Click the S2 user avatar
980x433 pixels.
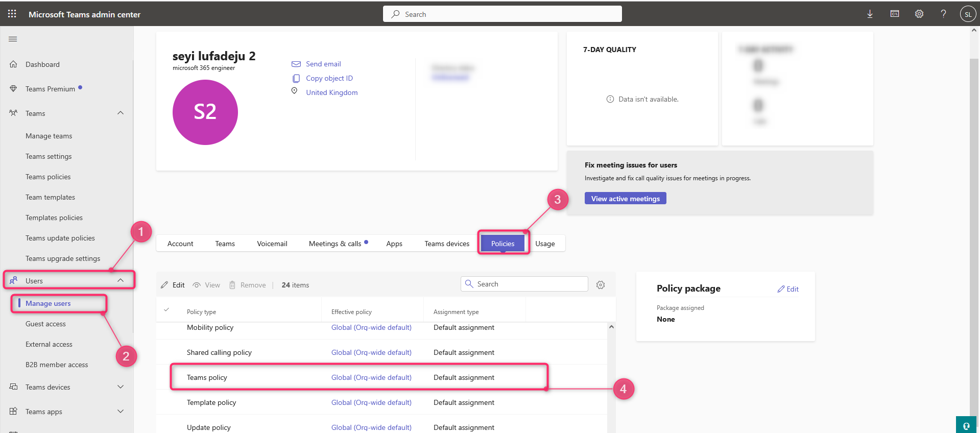coord(205,112)
